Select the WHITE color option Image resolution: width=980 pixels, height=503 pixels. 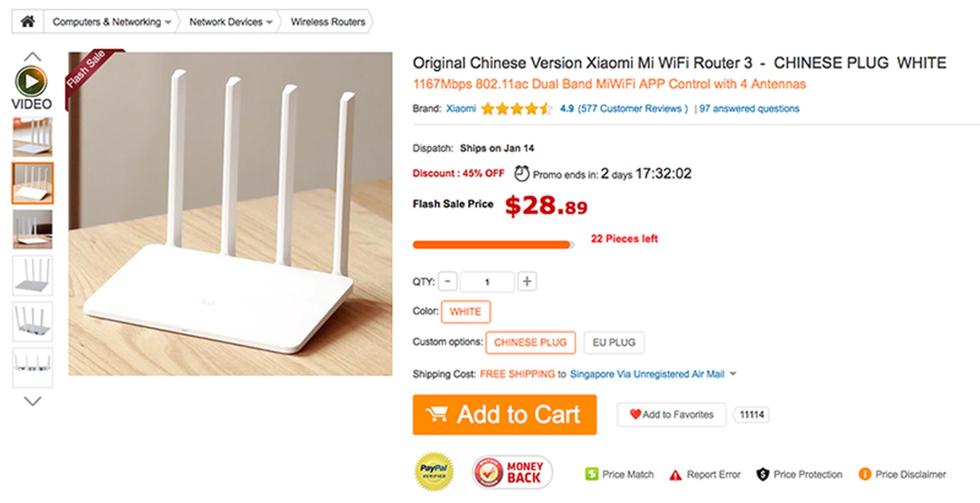pos(465,312)
